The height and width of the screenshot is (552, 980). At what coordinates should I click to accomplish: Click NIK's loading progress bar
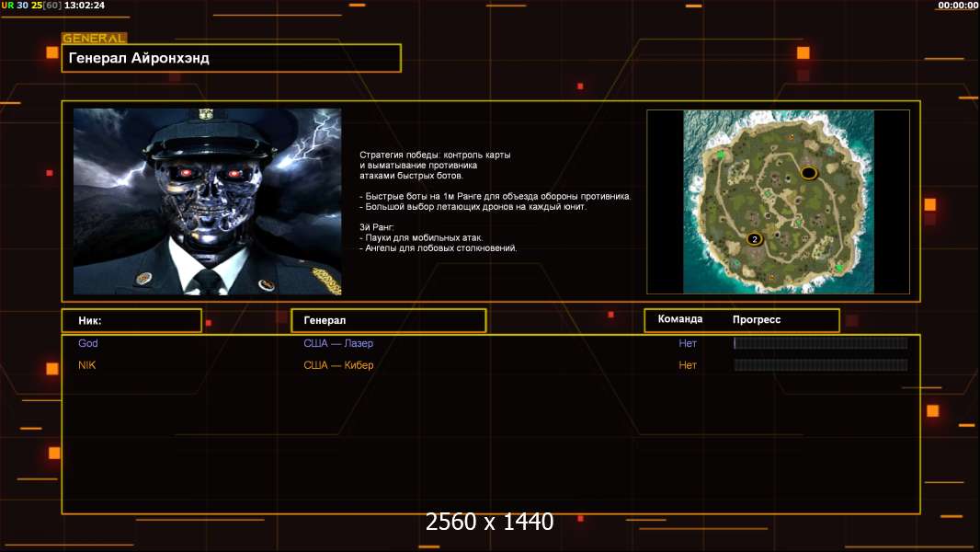pos(821,365)
